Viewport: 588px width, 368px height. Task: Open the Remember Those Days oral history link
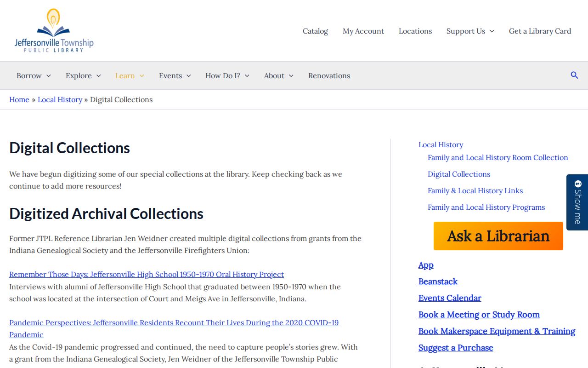click(147, 275)
